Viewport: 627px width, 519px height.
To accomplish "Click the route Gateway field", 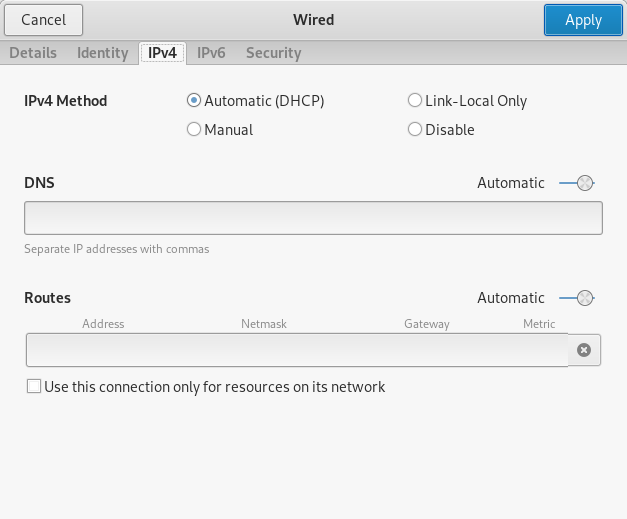I will 426,350.
